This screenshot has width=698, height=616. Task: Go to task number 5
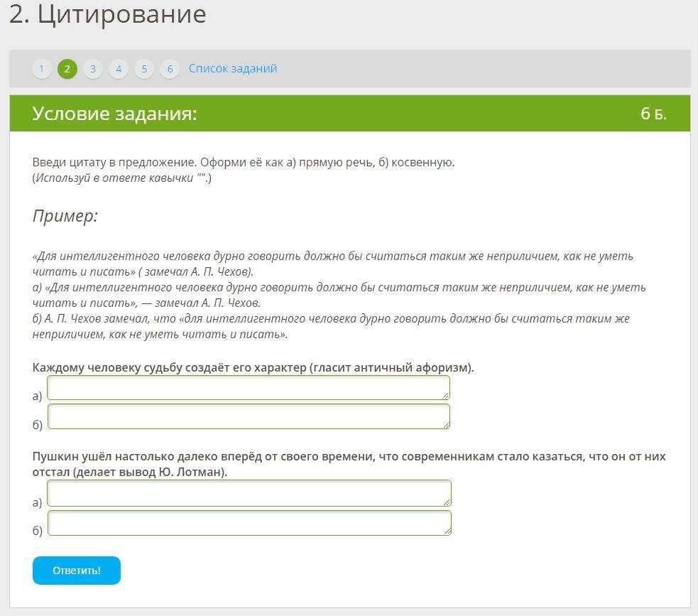pyautogui.click(x=144, y=69)
